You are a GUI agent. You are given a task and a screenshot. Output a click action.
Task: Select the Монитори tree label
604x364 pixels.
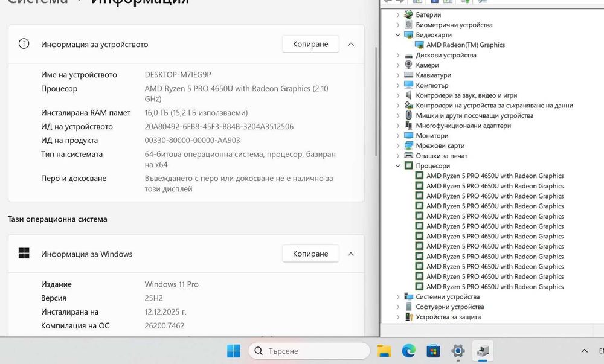(x=432, y=135)
